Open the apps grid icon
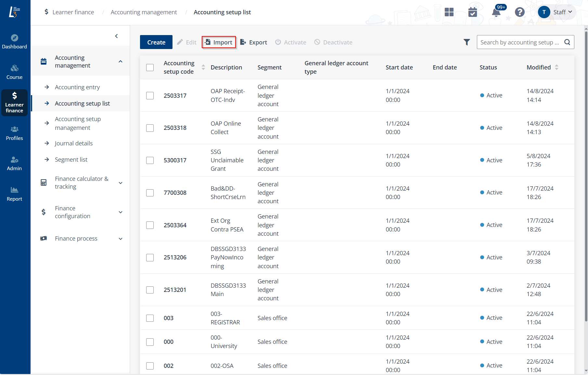The width and height of the screenshot is (588, 375). (x=449, y=12)
